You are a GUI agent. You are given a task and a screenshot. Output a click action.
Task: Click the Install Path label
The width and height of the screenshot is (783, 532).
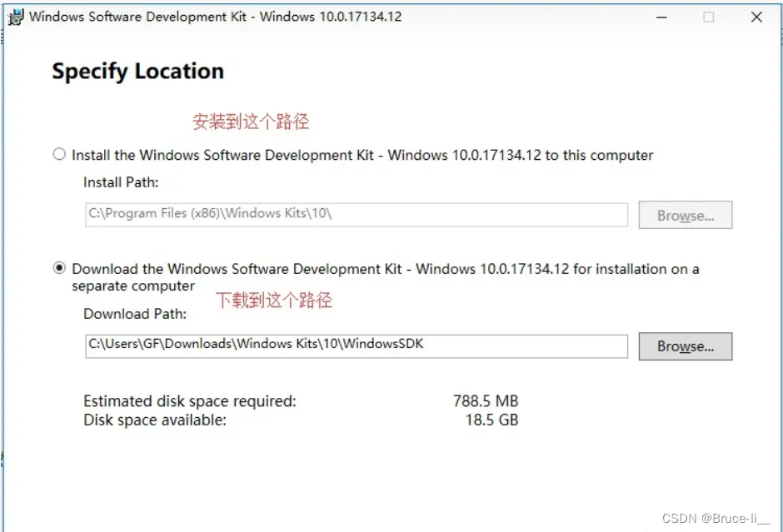(x=121, y=181)
